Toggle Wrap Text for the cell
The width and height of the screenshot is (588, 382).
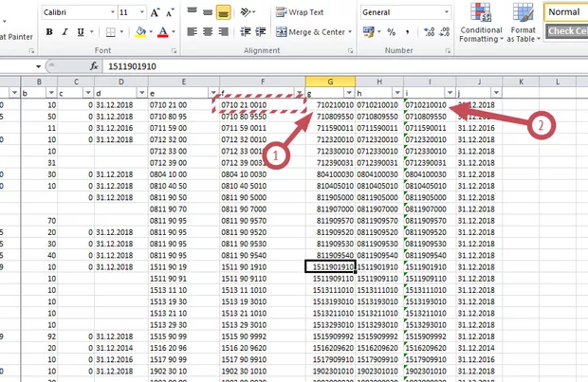pos(300,12)
